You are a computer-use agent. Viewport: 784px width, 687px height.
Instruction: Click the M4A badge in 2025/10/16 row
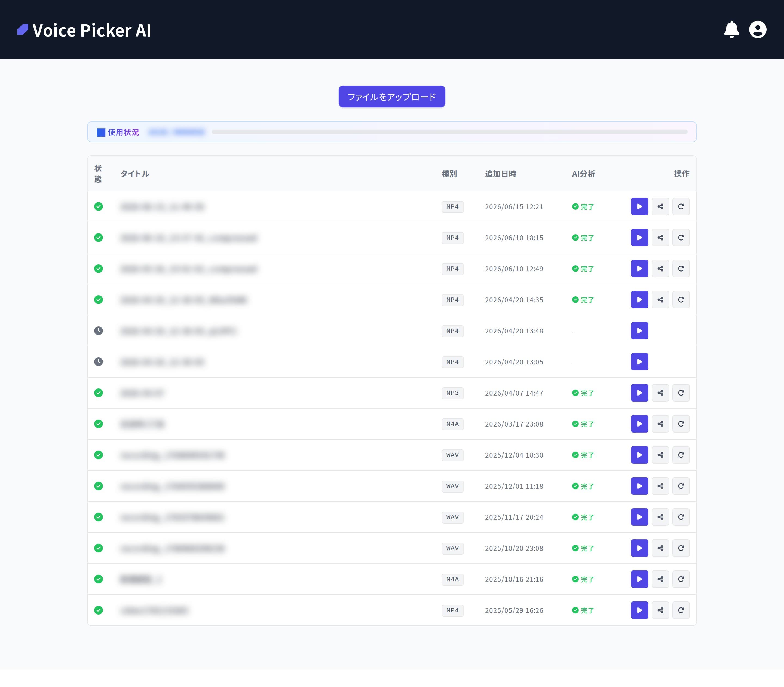[x=452, y=579]
